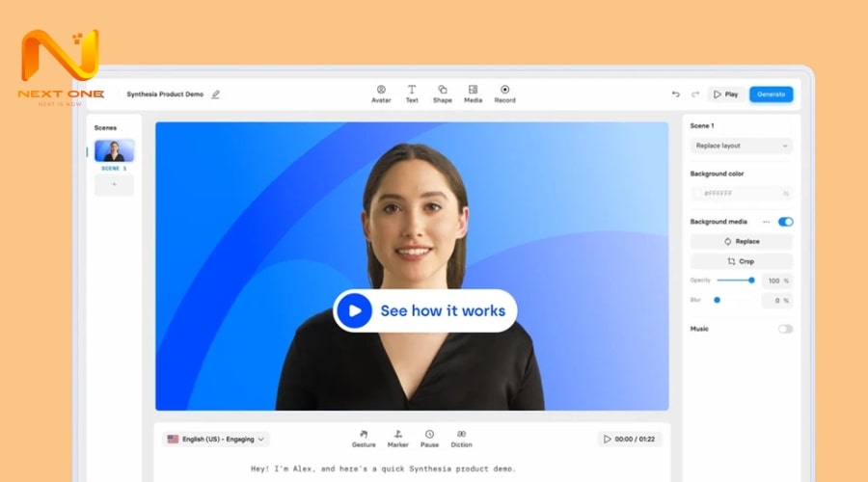Open the Shape tool
Screen dimensions: 868x482
(442, 90)
